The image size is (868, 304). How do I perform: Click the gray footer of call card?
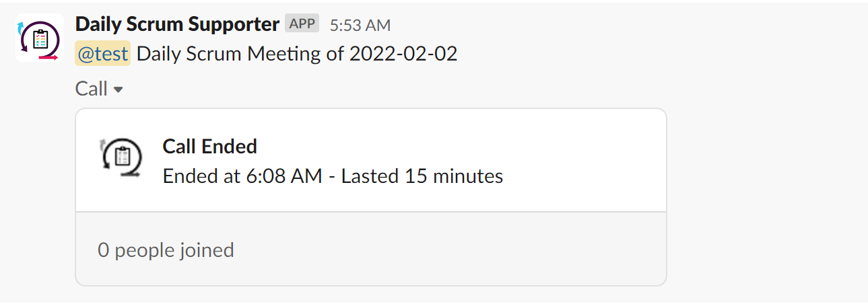point(438,250)
